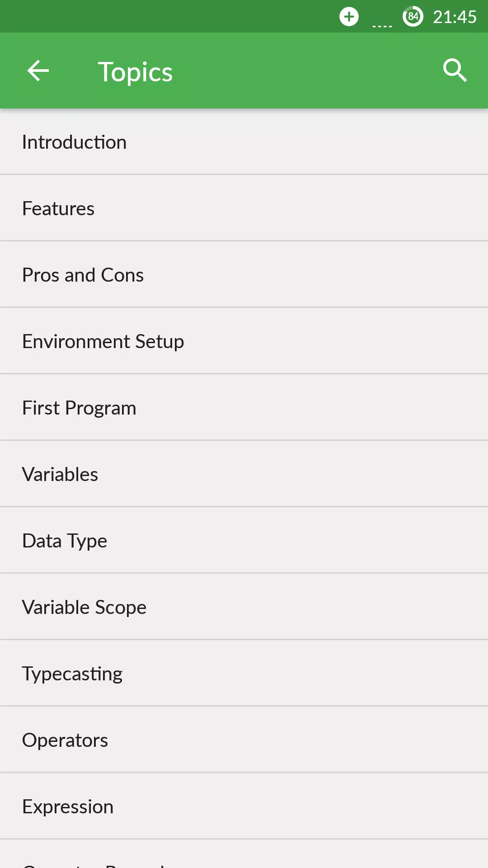
Task: Tap the 21:45 clock in status bar
Action: pyautogui.click(x=455, y=17)
